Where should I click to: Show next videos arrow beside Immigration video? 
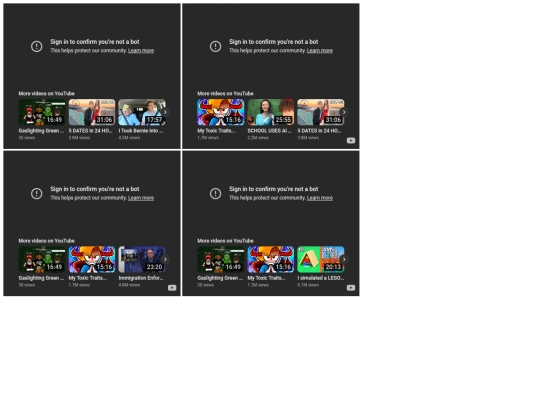click(165, 259)
